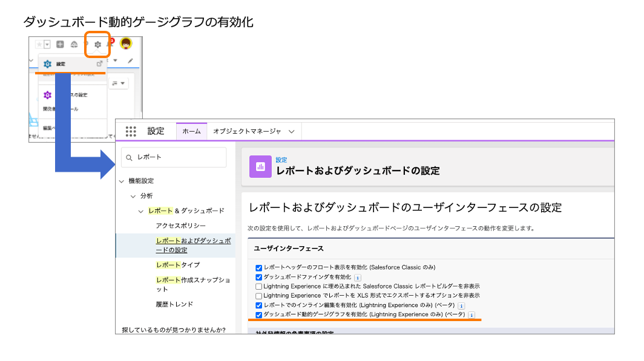Click the quick find search box
644x361 pixels.
tap(174, 157)
